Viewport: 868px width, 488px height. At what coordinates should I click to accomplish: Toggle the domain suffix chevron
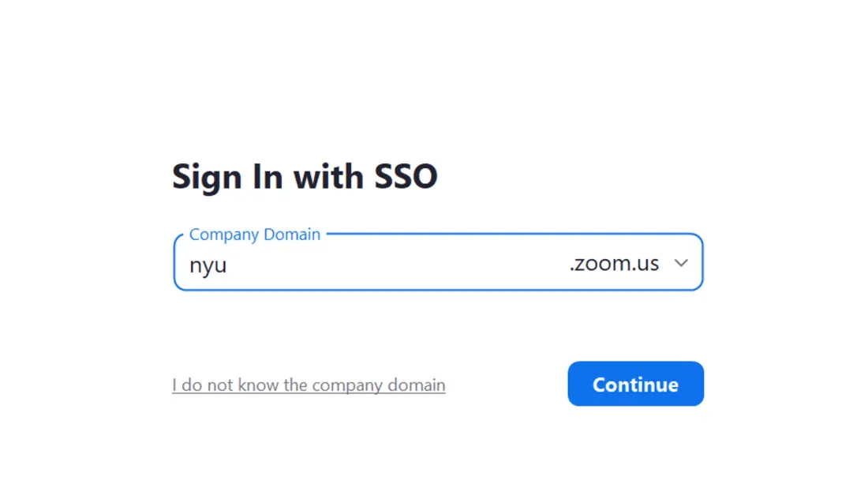[x=681, y=263]
